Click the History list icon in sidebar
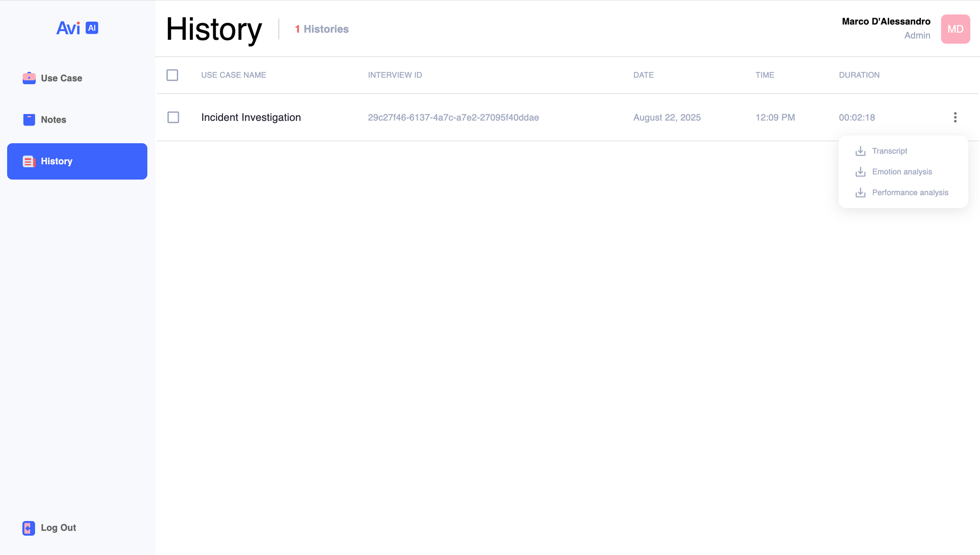This screenshot has width=980, height=555. click(x=29, y=162)
